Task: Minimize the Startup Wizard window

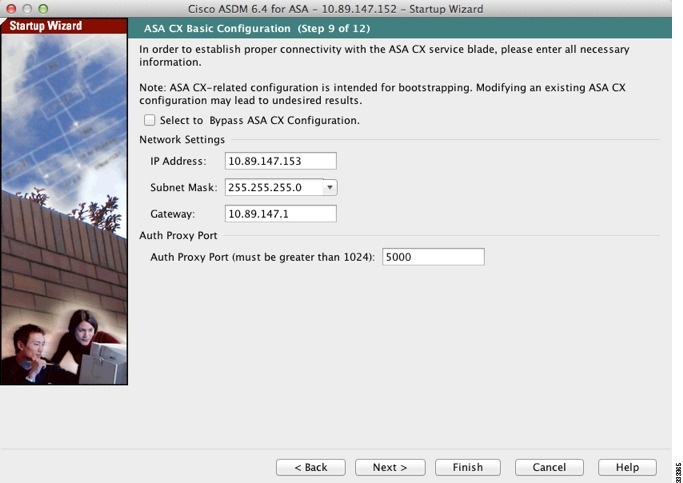Action: point(27,9)
